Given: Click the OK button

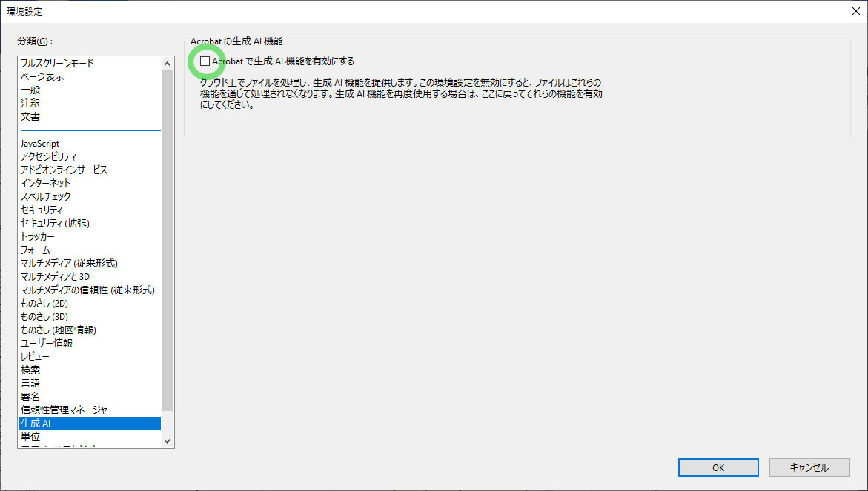Looking at the screenshot, I should coord(718,467).
